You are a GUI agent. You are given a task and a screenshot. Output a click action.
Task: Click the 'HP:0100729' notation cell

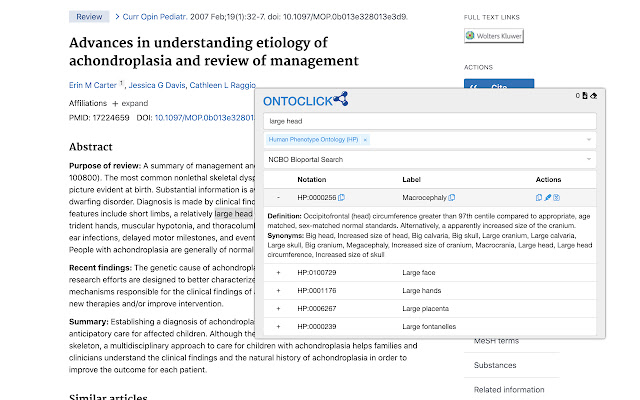pos(316,273)
